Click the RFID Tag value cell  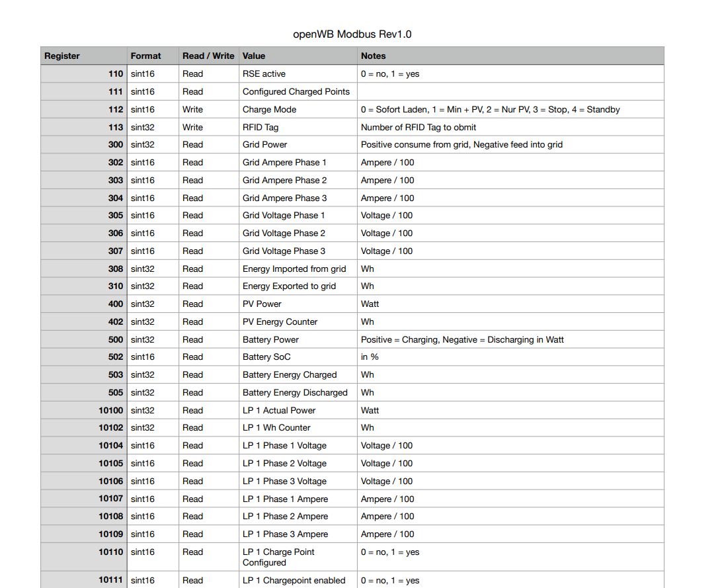pyautogui.click(x=298, y=127)
